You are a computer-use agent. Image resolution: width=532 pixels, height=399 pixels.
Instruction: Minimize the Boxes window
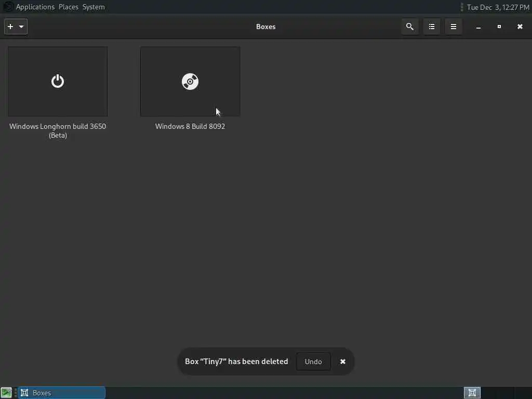tap(478, 26)
